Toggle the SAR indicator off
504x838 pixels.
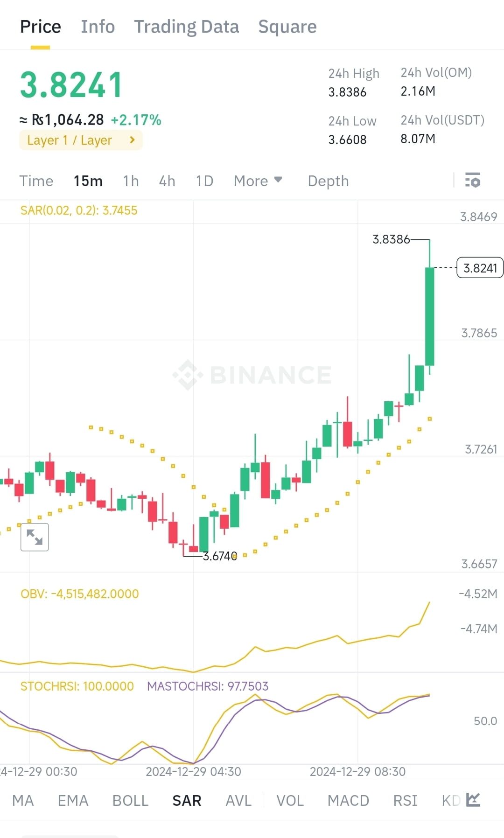coord(186,800)
